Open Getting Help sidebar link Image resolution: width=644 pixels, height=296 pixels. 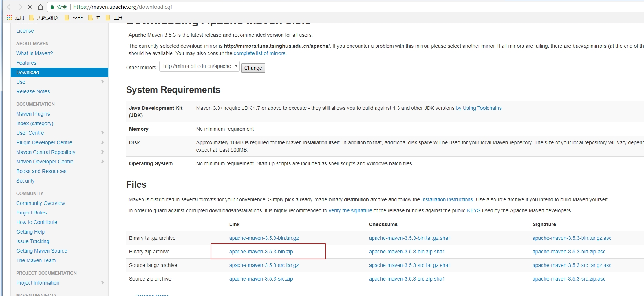pos(30,232)
